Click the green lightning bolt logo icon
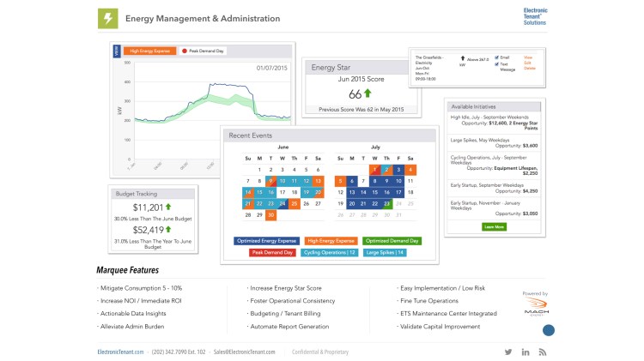Image resolution: width=644 pixels, height=361 pixels. [107, 18]
